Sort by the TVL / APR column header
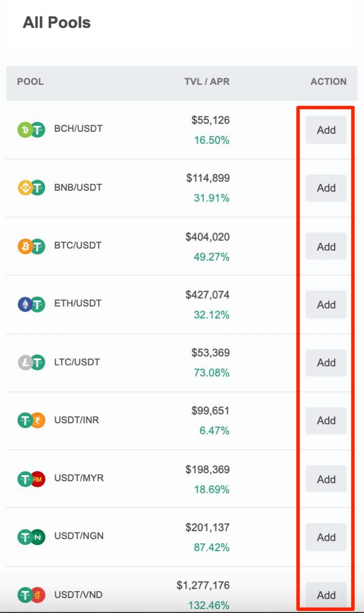The width and height of the screenshot is (364, 613). point(207,82)
